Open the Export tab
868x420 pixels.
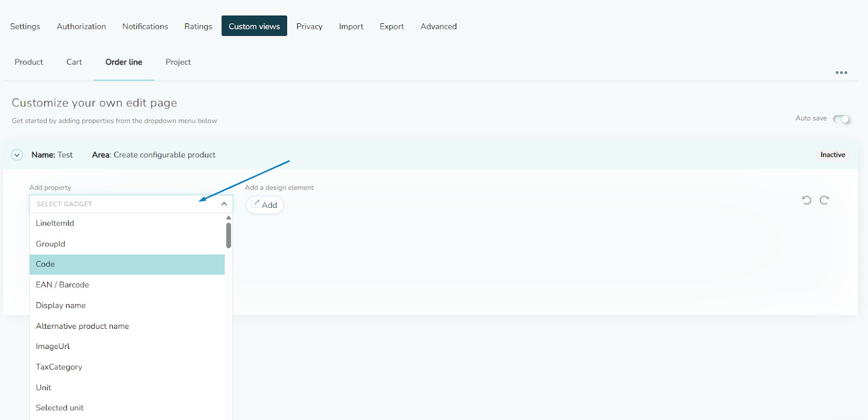392,26
